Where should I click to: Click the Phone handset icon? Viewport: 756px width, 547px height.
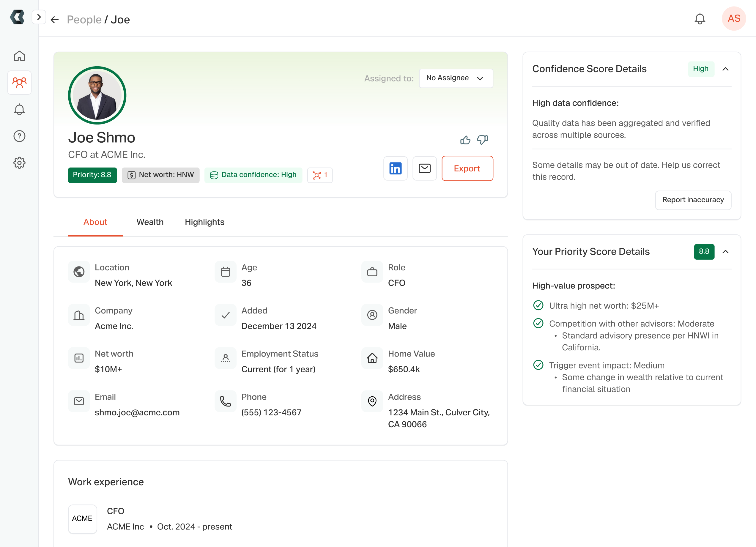point(226,401)
